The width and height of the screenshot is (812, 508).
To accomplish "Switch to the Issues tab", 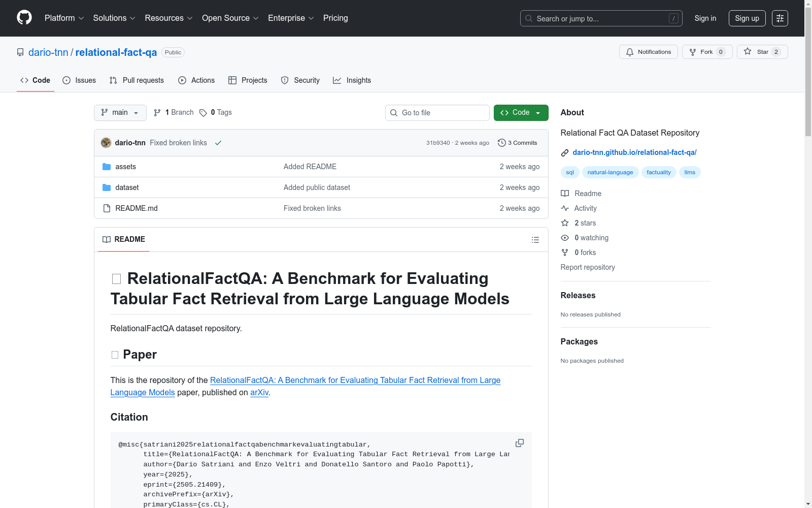I will [79, 80].
